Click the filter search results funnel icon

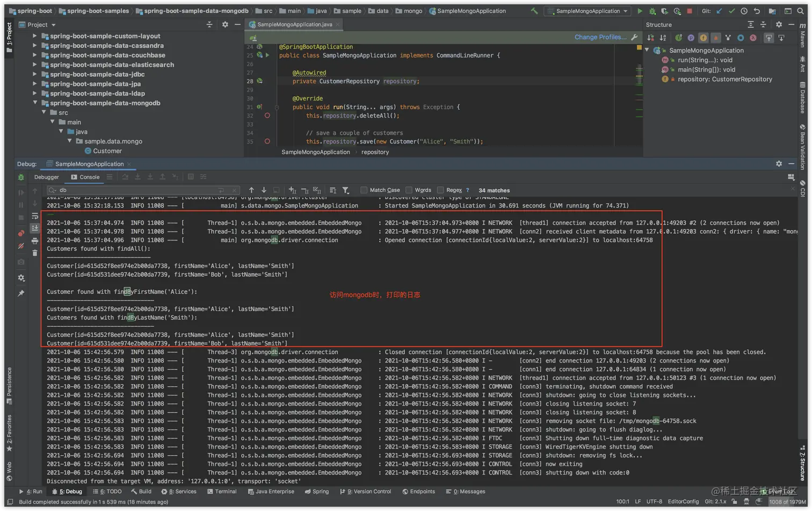(x=346, y=190)
